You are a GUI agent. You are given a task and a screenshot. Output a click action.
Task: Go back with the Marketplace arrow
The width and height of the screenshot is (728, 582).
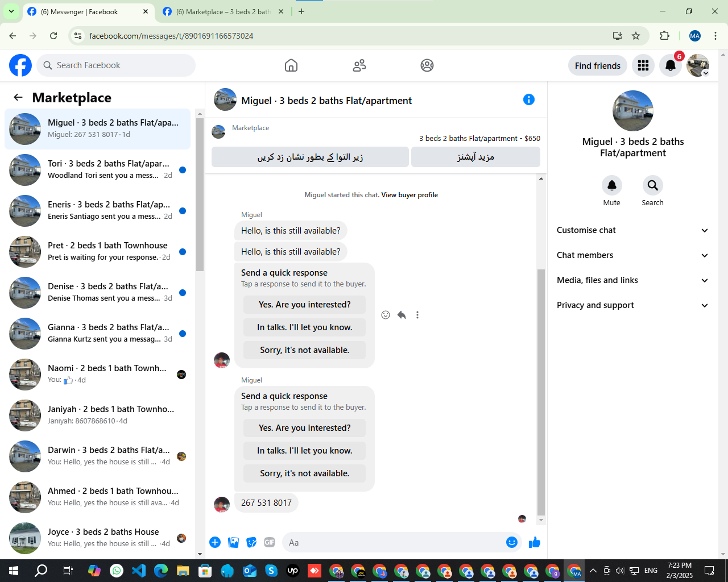point(18,97)
